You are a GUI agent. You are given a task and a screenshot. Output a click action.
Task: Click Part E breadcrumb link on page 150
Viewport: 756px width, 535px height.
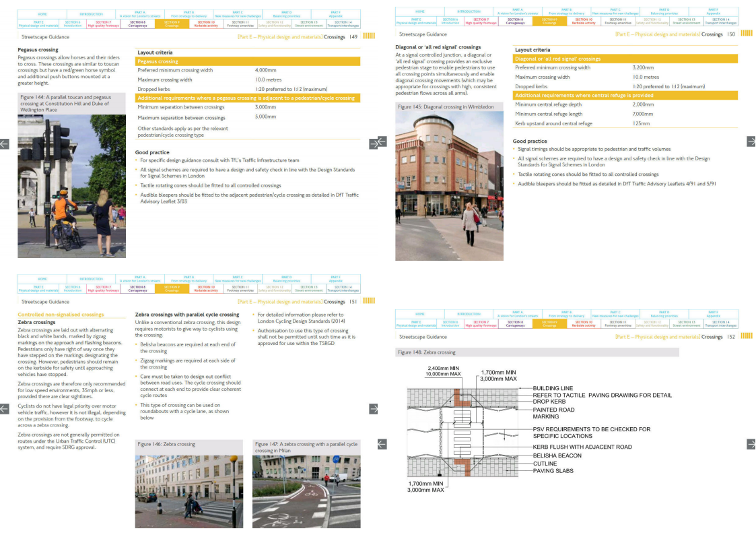658,34
